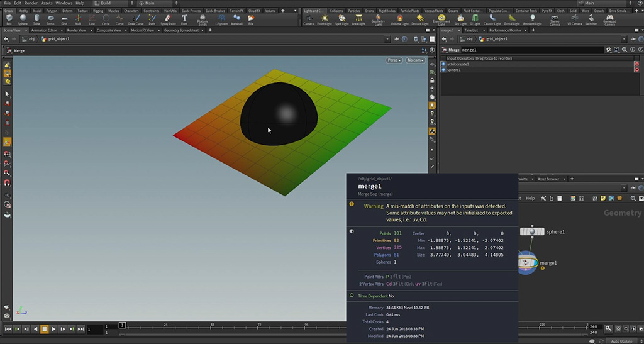Remove the sphere1 input with red button
This screenshot has height=344, width=644.
pyautogui.click(x=636, y=70)
